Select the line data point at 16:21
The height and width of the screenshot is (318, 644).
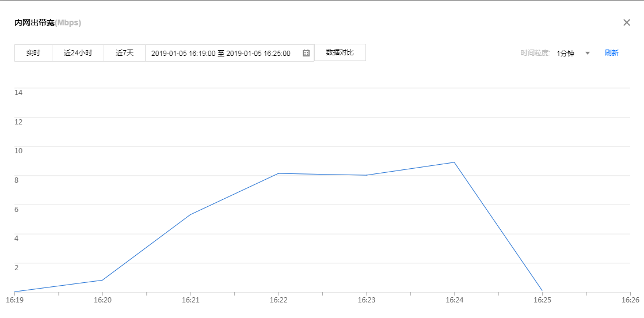click(190, 214)
